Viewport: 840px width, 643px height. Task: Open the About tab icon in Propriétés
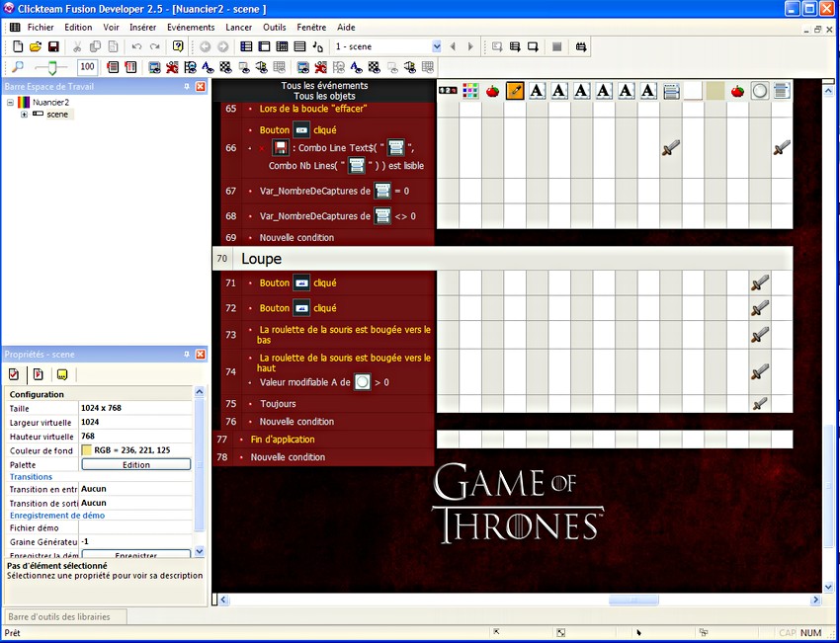click(62, 374)
